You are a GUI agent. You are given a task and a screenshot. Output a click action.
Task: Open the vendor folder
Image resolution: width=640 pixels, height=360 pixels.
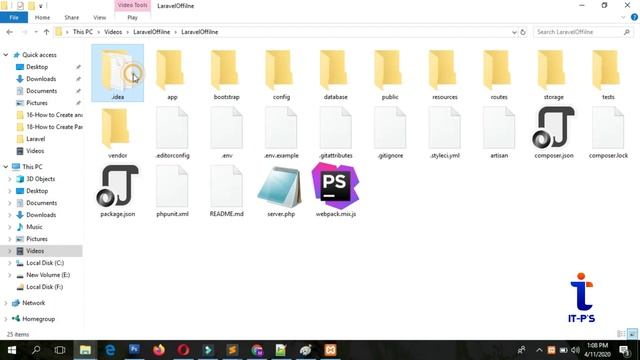(118, 133)
